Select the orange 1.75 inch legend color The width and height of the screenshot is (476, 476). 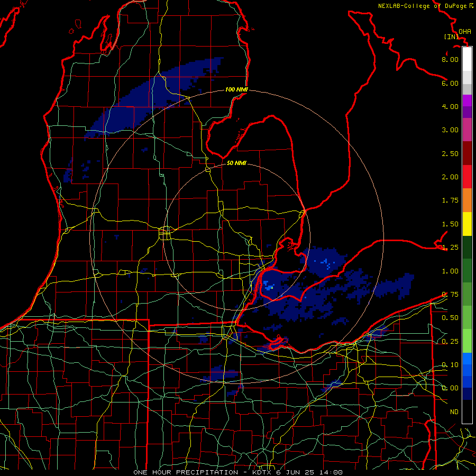(467, 200)
